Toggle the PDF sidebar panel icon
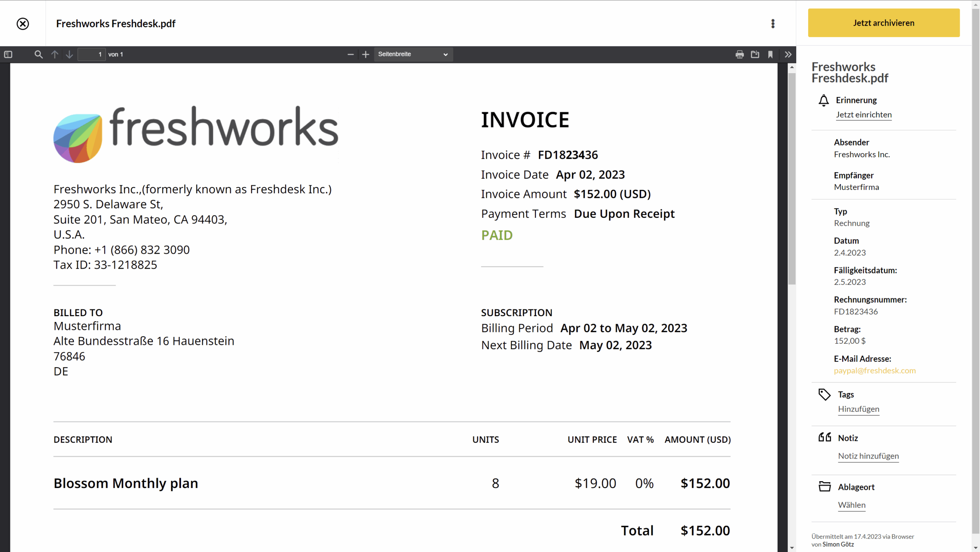The width and height of the screenshot is (980, 552). pos(8,54)
